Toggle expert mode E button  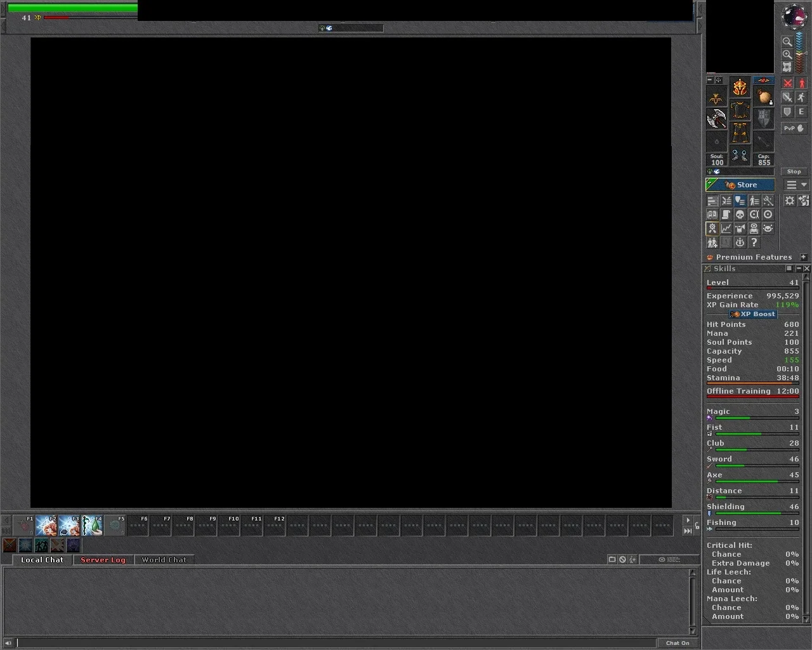801,112
